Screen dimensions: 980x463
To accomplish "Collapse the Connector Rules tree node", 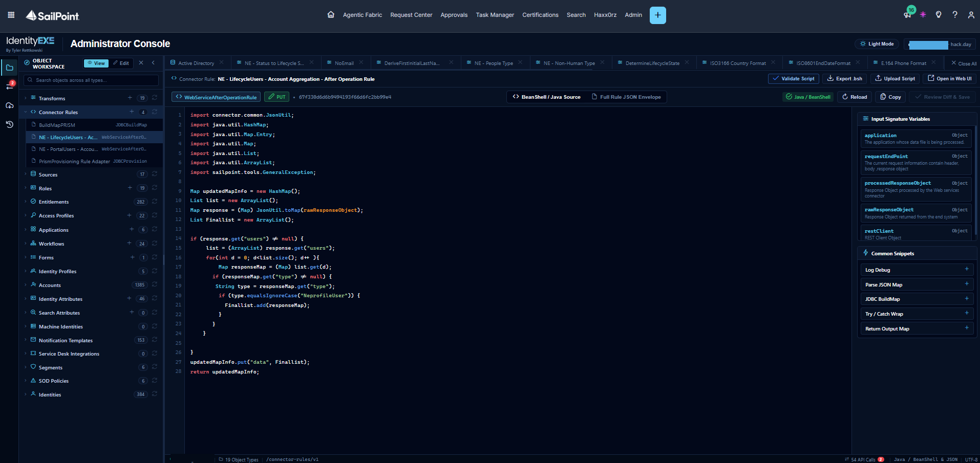I will pos(26,112).
